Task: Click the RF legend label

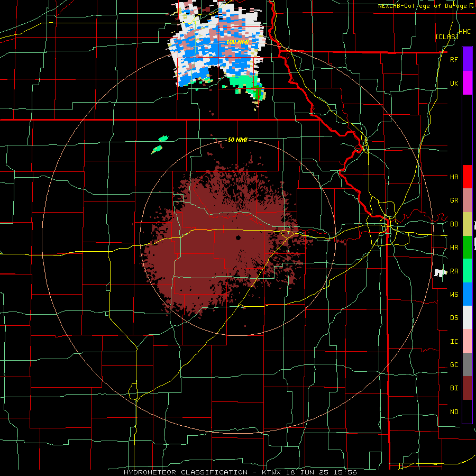Action: (x=454, y=59)
